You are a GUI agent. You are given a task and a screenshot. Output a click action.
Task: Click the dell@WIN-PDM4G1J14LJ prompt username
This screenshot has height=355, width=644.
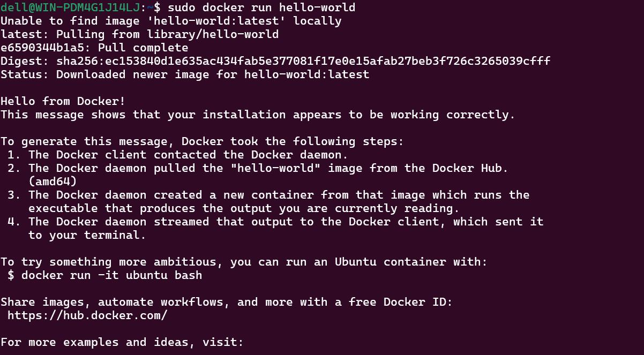tap(70, 7)
